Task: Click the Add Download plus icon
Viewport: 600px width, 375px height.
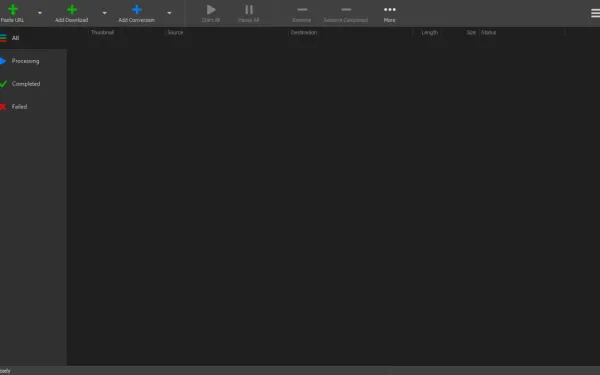Action: (72, 10)
